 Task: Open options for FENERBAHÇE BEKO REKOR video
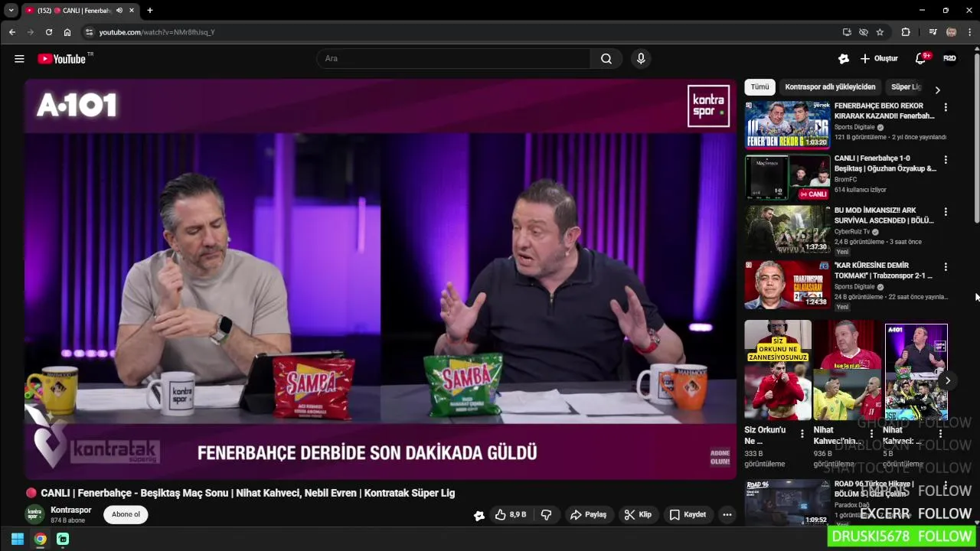click(946, 108)
